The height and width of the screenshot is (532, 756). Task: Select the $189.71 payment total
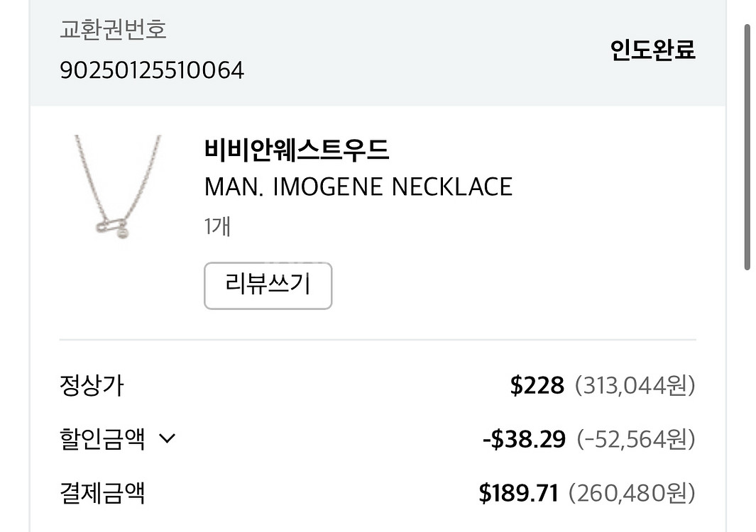tap(519, 493)
